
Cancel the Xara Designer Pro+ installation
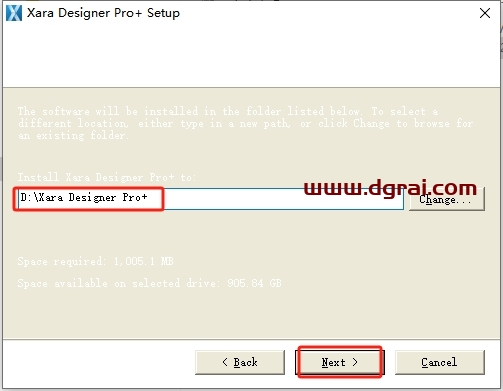[440, 362]
